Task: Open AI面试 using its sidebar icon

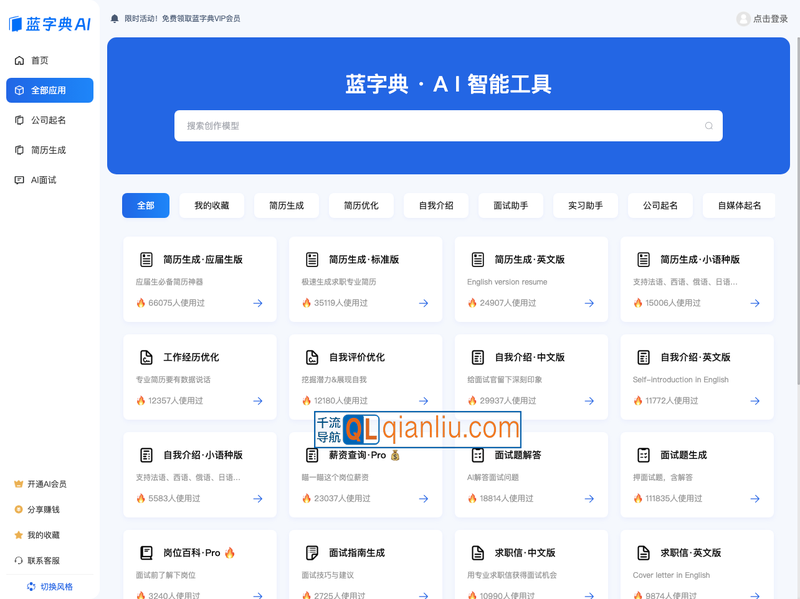Action: pyautogui.click(x=20, y=180)
